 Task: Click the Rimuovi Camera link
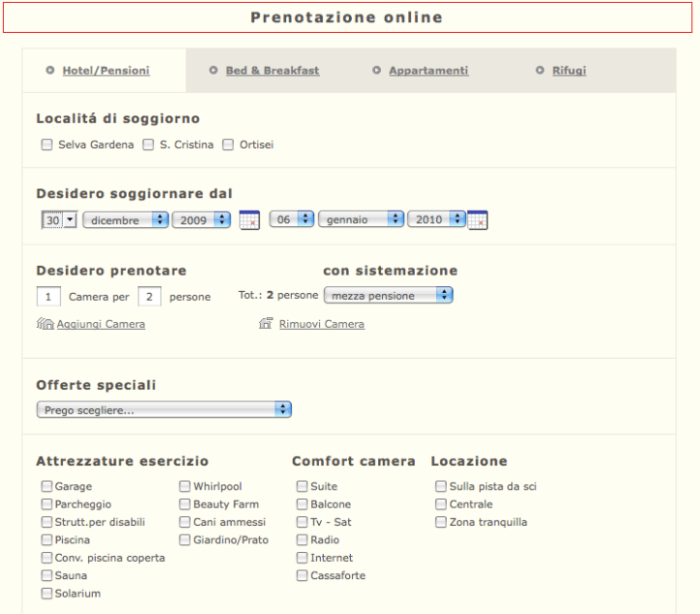coord(322,324)
